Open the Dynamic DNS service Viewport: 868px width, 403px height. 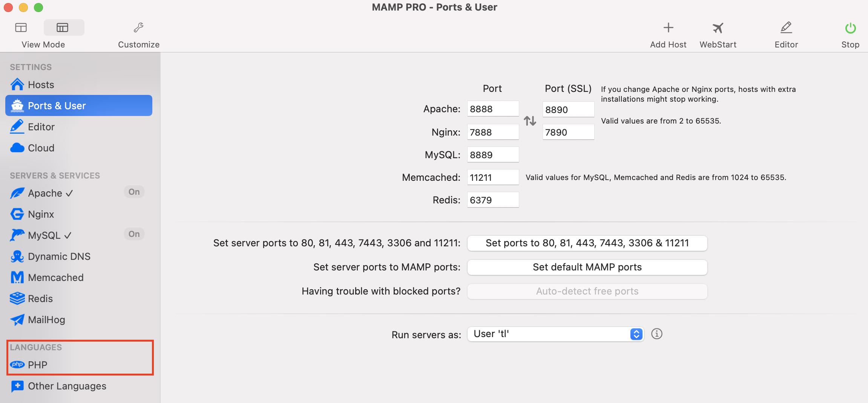[x=59, y=256]
